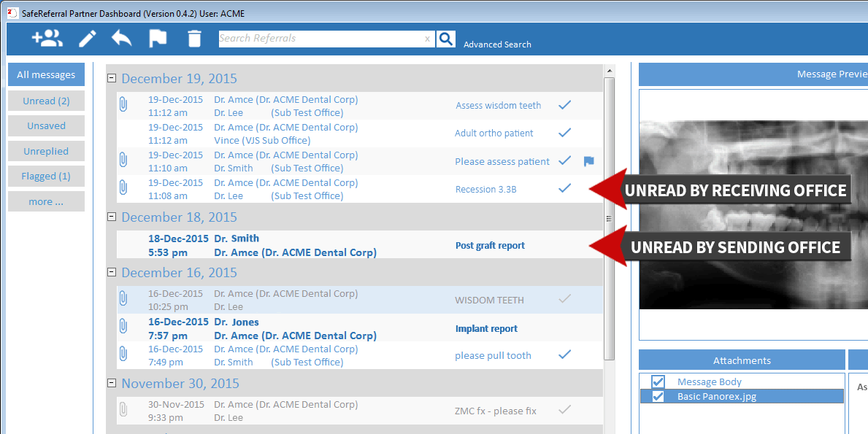
Task: Click blue flag on Please assess patient row
Action: (x=588, y=162)
